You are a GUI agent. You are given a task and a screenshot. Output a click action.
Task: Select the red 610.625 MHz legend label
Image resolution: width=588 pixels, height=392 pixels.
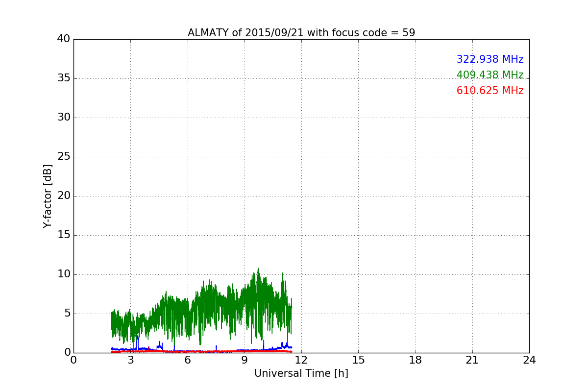(x=490, y=91)
